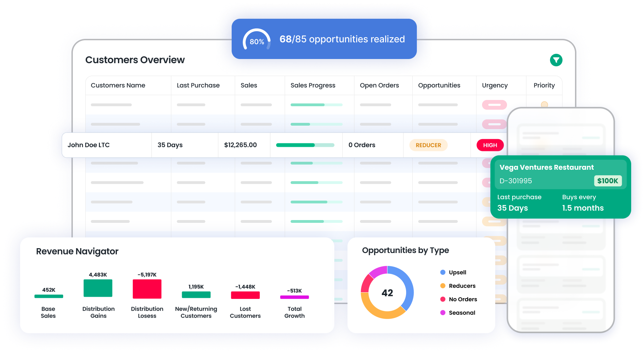
Task: Sort by Last Purchase column header
Action: [198, 85]
